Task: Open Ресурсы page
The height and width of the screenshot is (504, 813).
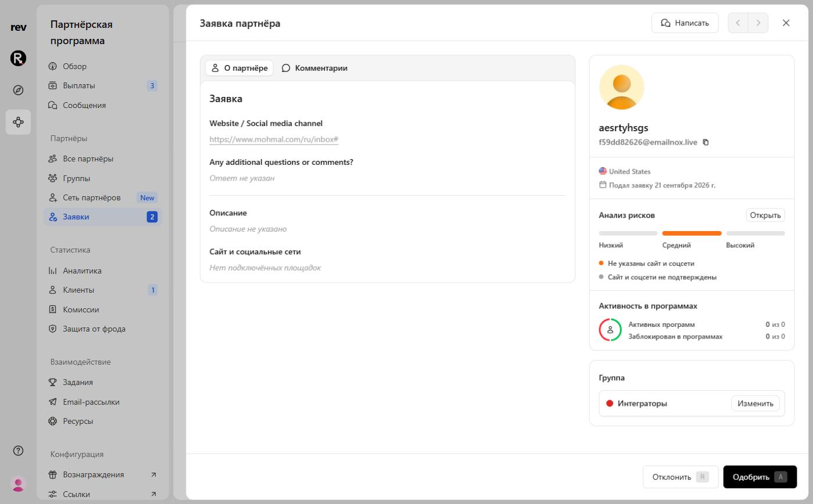Action: [x=102, y=421]
